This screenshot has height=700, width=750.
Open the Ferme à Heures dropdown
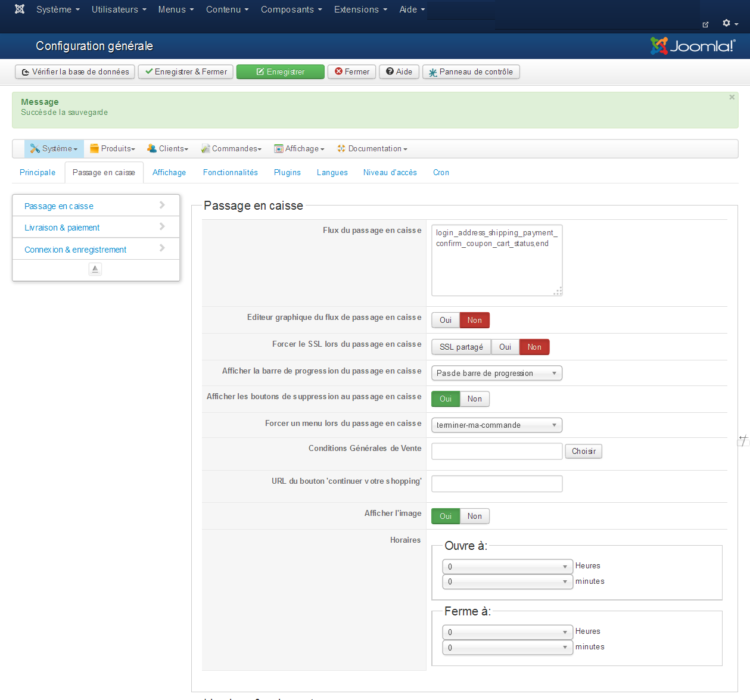click(508, 631)
